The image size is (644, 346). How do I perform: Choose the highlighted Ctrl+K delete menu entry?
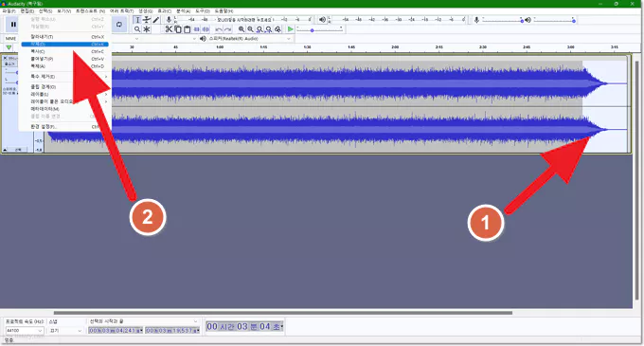pyautogui.click(x=65, y=44)
